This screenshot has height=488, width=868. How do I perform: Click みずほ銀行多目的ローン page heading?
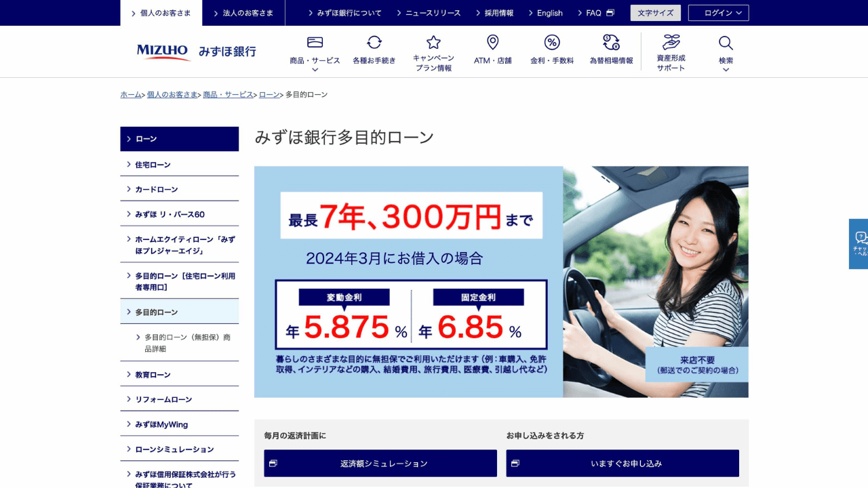344,137
